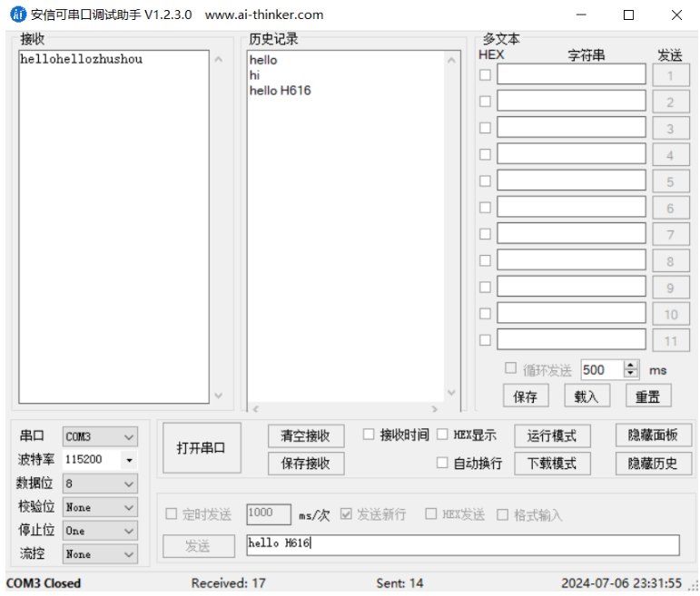Viewport: 700px width, 596px height.
Task: Click receive area scroll down arrow
Action: pos(218,396)
